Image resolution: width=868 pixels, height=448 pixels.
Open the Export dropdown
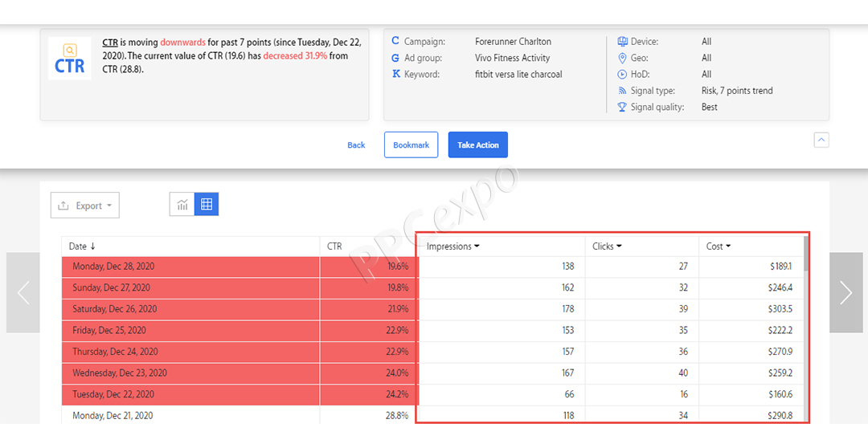[85, 206]
